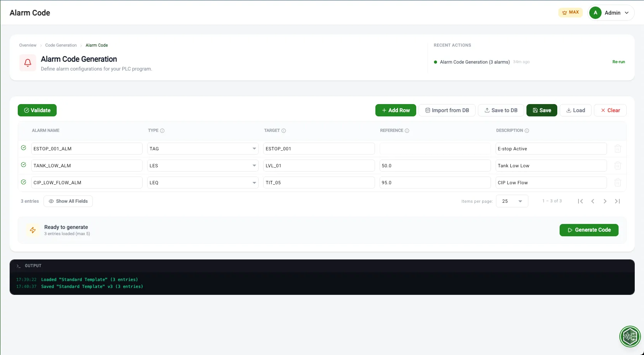644x355 pixels.
Task: Go to the previous page
Action: pyautogui.click(x=593, y=201)
